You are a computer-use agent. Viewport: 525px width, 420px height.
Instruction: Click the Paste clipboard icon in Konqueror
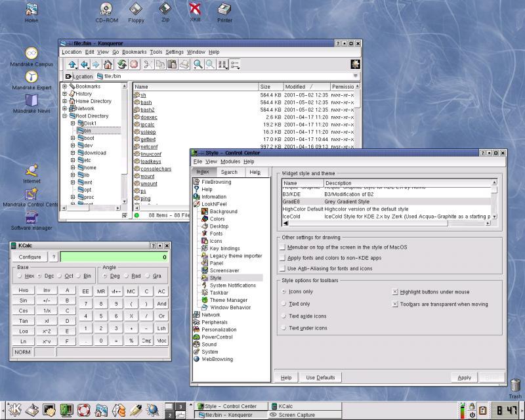point(172,64)
